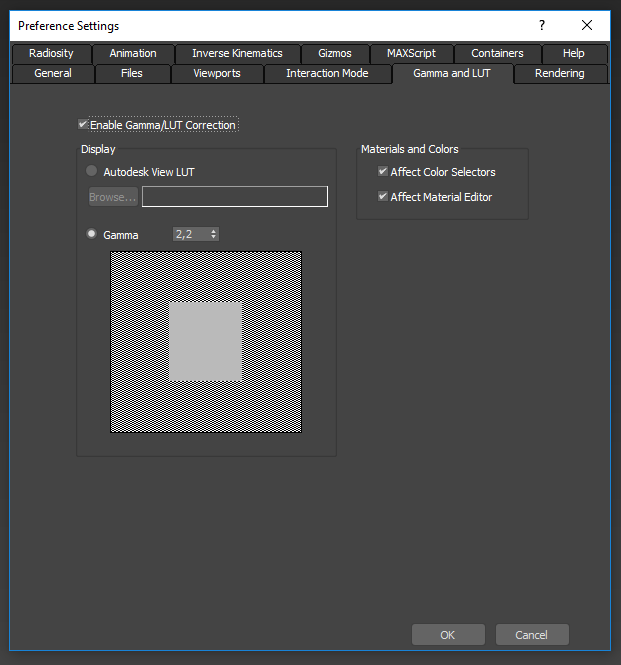This screenshot has width=621, height=665.
Task: Open the MAXScript tab
Action: pos(411,53)
